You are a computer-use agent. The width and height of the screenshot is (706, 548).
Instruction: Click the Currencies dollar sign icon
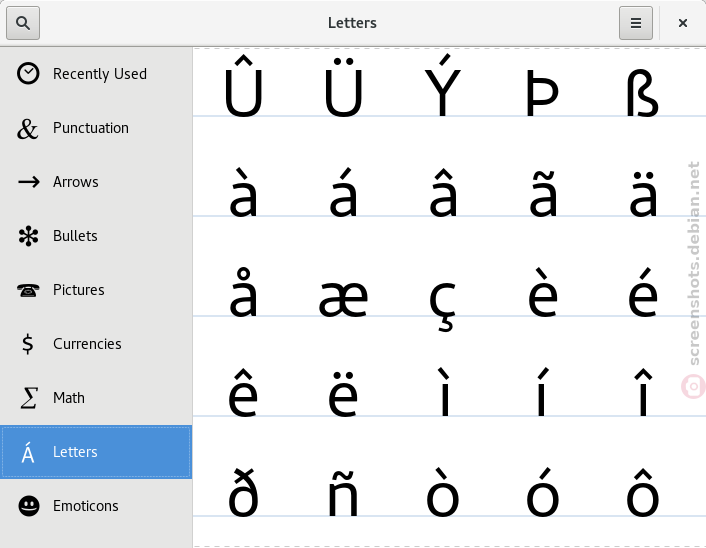coord(27,344)
